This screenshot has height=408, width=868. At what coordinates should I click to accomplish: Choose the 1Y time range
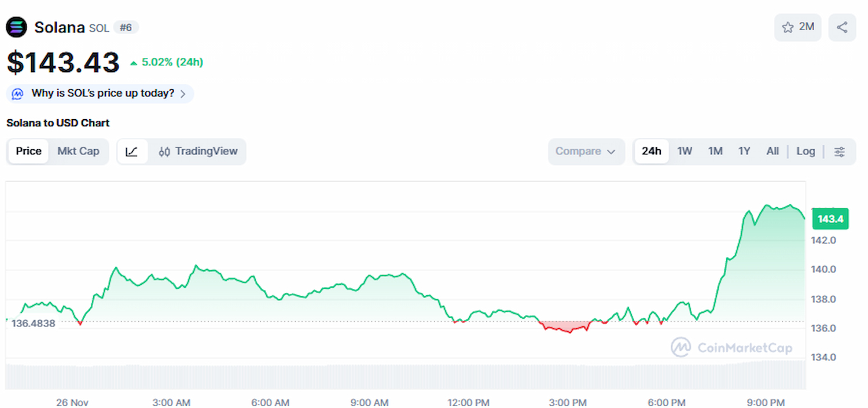(744, 152)
